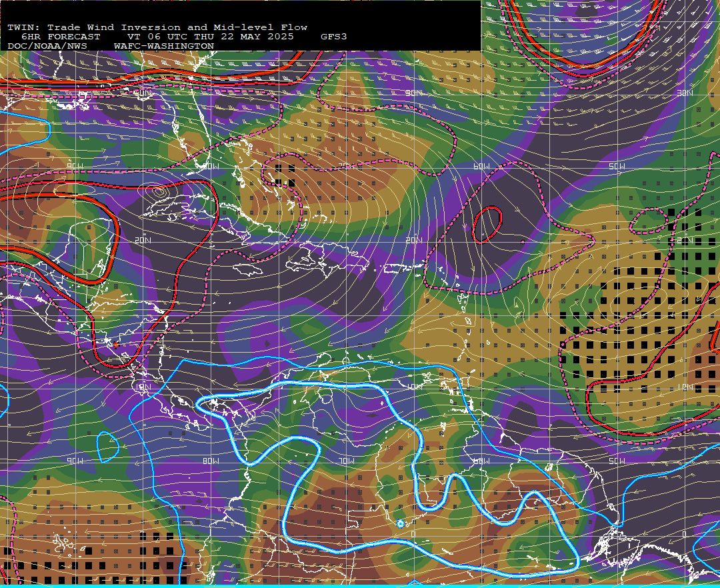Click the 60W label over northern Brazil
Viewport: 720px width, 588px height.
[481, 461]
